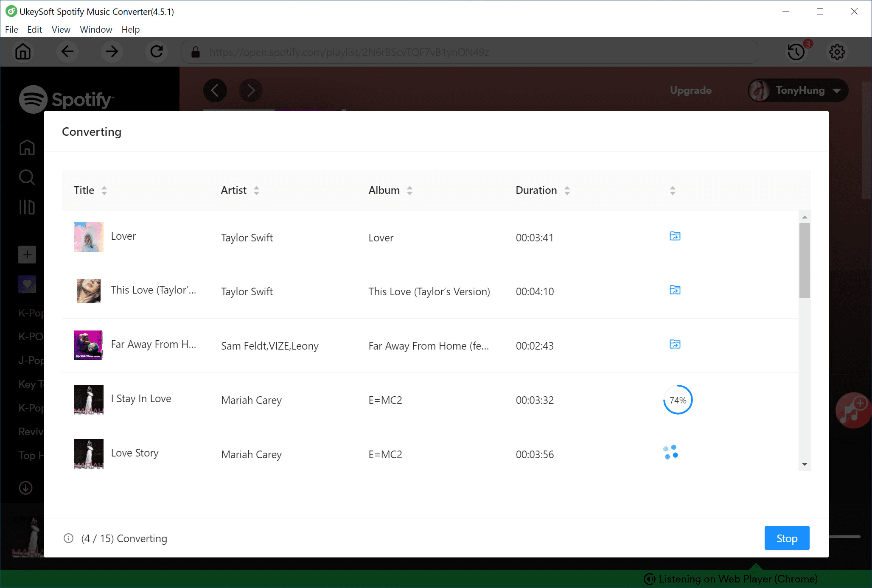Open the Edit menu
The width and height of the screenshot is (872, 588).
(x=34, y=29)
